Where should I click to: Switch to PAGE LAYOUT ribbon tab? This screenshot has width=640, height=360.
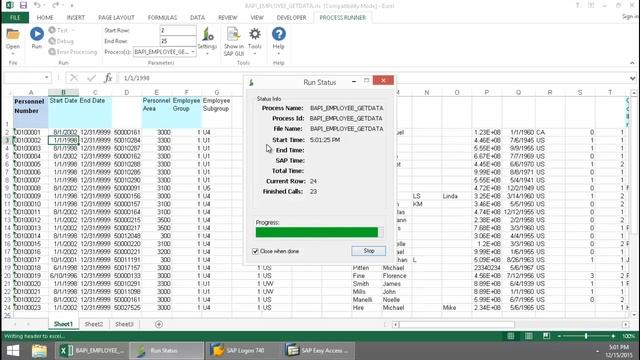pyautogui.click(x=116, y=18)
